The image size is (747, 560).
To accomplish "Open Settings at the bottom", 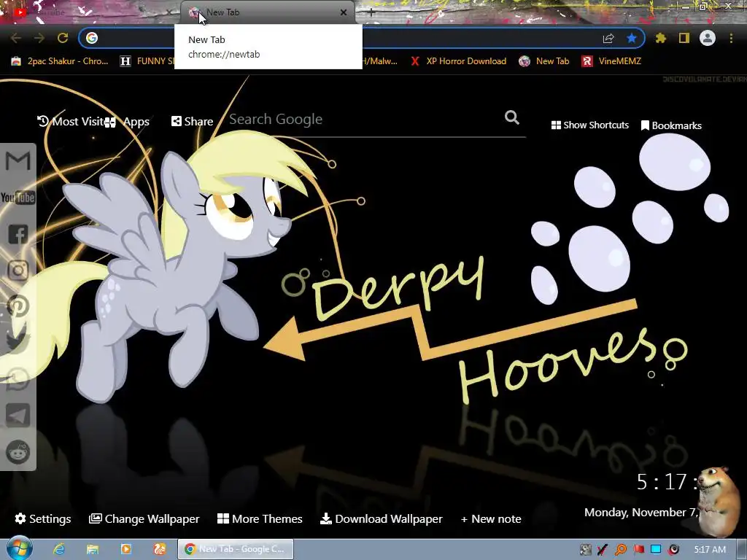I will tap(43, 518).
